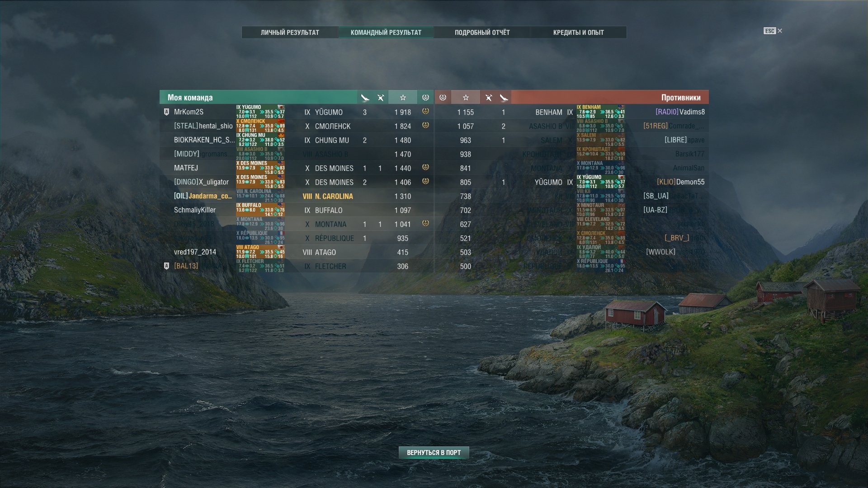Click the division badge next to MrKom2S
868x488 pixels.
point(166,112)
